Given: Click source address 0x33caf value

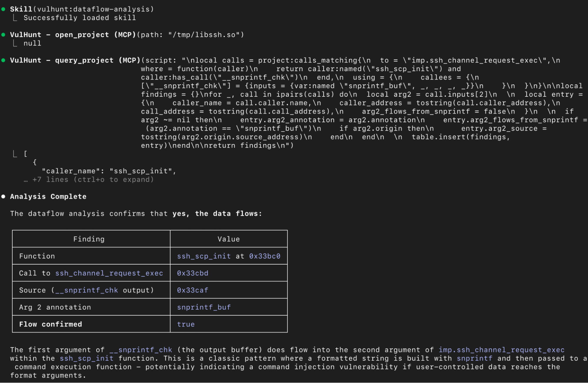Looking at the screenshot, I should pos(192,290).
